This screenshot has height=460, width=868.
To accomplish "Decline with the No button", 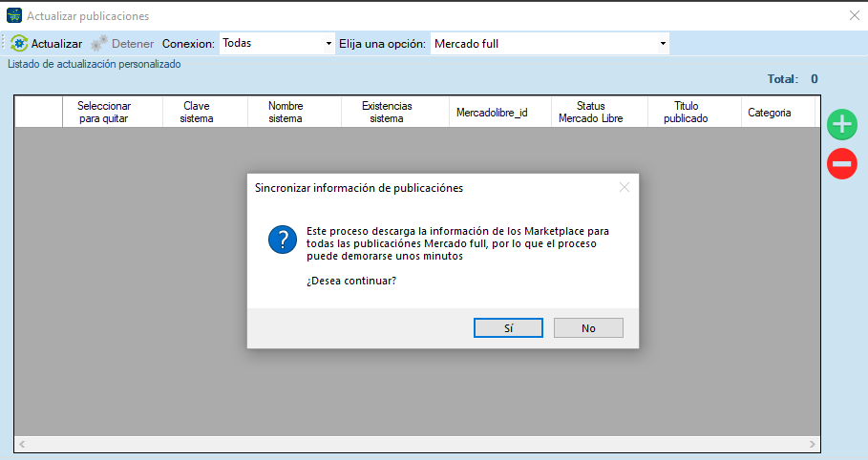I will coord(588,327).
